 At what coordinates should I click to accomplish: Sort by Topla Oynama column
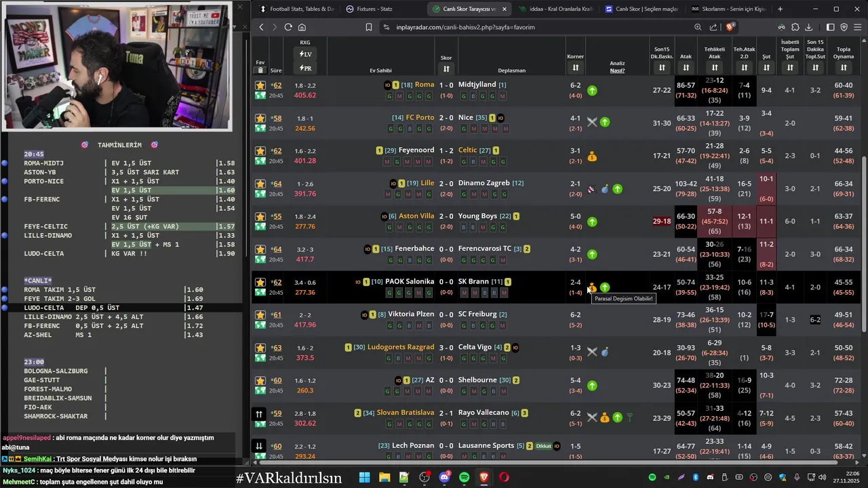[844, 67]
